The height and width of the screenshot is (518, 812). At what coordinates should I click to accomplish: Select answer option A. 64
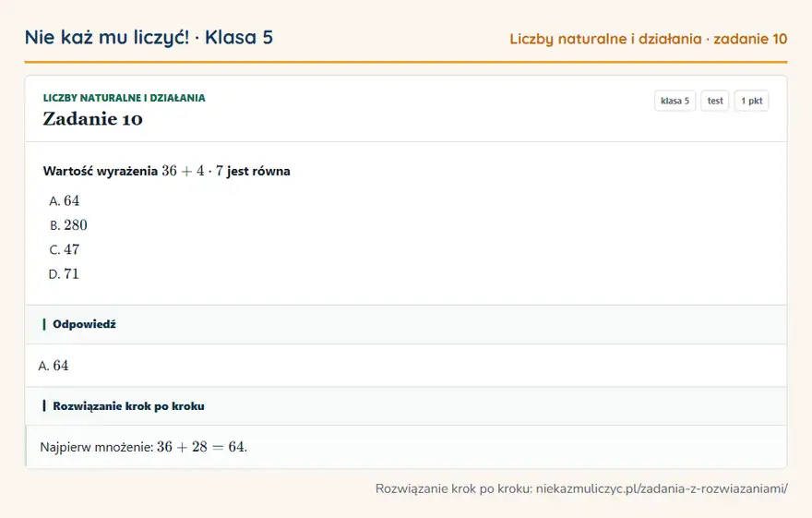(65, 201)
